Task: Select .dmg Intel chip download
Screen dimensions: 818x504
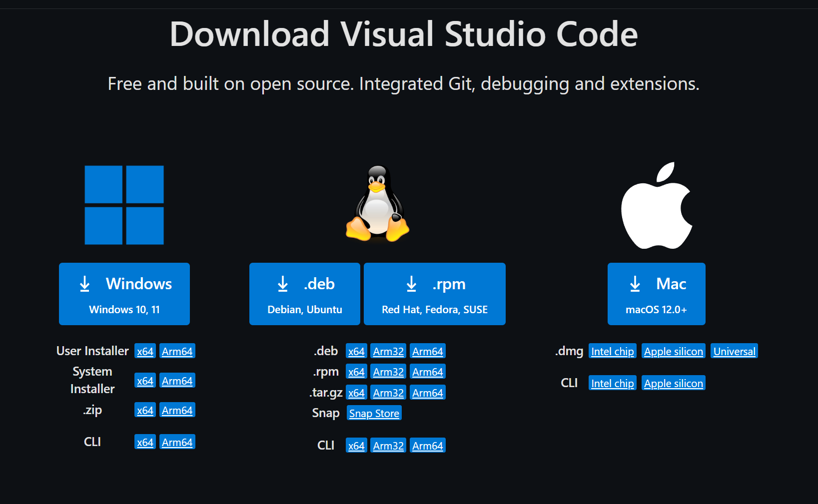Action: point(613,351)
